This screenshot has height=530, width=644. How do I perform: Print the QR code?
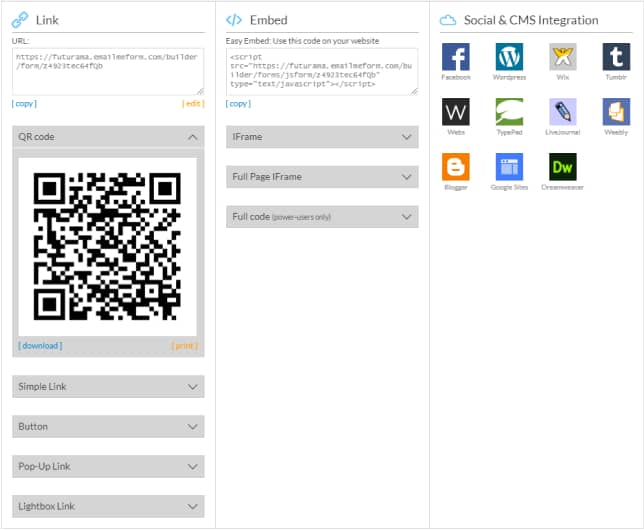click(x=184, y=346)
